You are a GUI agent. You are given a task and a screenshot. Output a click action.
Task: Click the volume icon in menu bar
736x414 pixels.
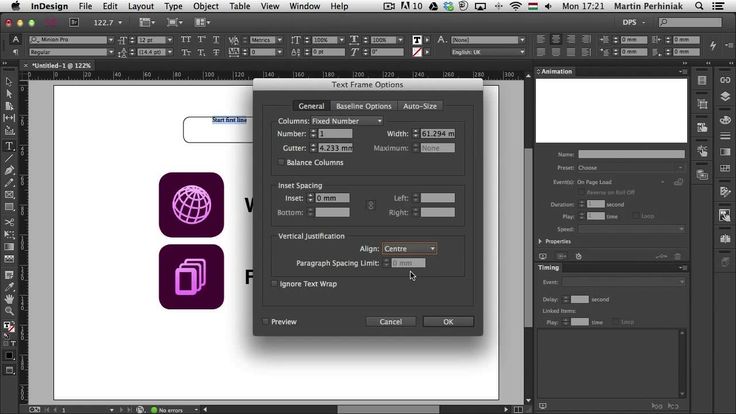pyautogui.click(x=548, y=6)
